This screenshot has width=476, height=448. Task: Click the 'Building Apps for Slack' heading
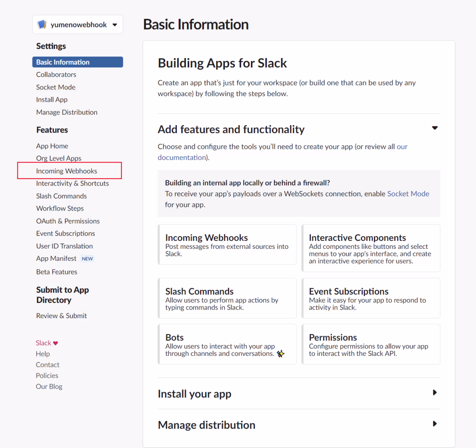pyautogui.click(x=222, y=63)
